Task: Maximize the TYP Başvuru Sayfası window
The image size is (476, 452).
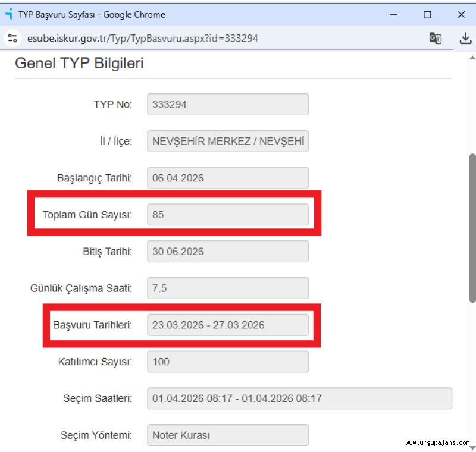Action: pyautogui.click(x=427, y=15)
